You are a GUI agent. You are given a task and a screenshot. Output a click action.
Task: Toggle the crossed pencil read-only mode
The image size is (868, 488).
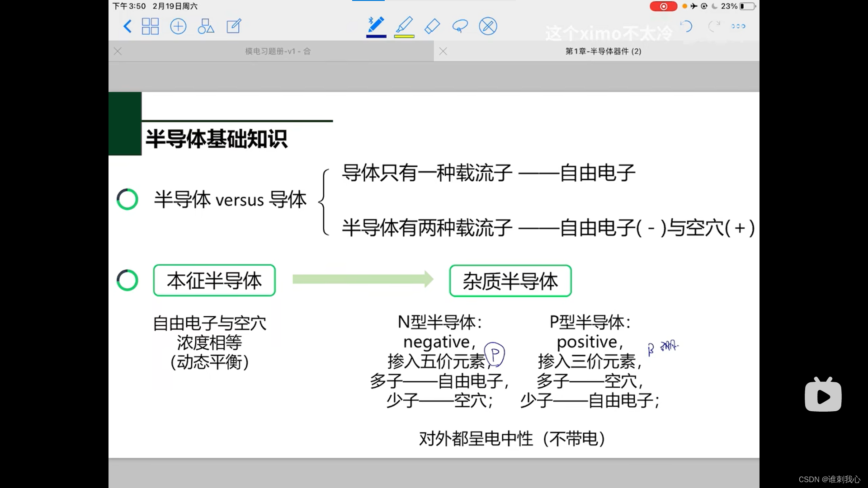(488, 26)
